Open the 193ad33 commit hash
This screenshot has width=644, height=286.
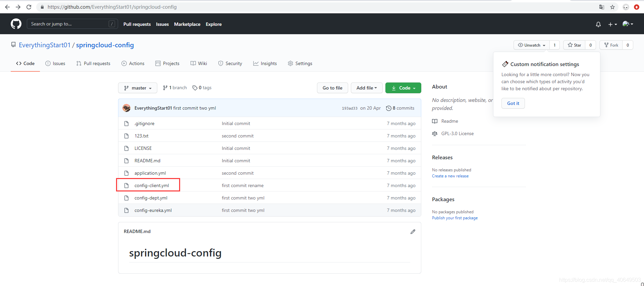click(x=350, y=108)
